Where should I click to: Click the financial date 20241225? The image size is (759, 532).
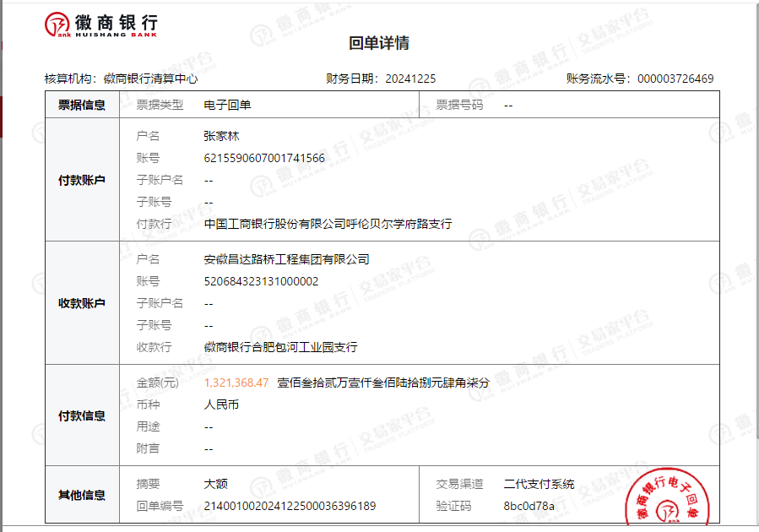[410, 79]
